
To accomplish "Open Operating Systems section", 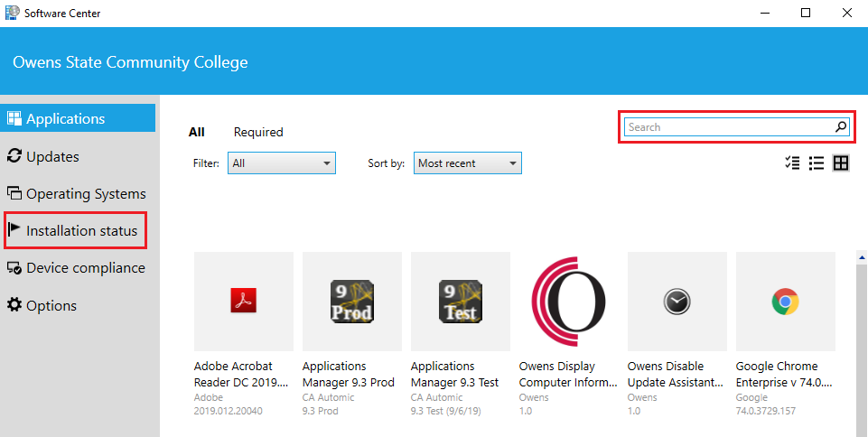I will (x=85, y=194).
